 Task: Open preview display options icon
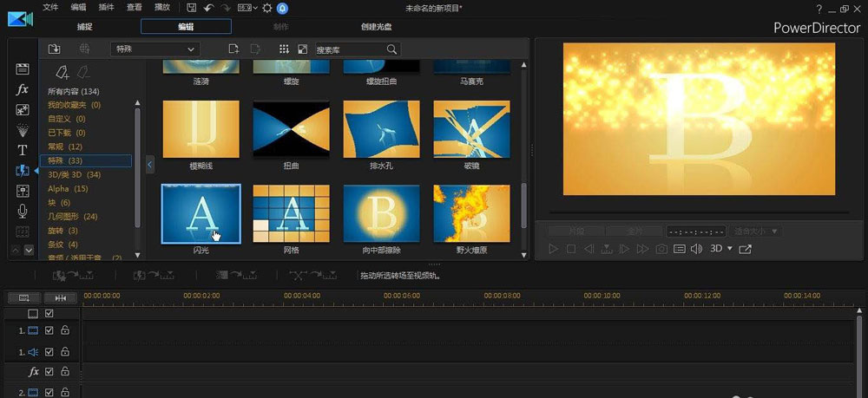[680, 249]
